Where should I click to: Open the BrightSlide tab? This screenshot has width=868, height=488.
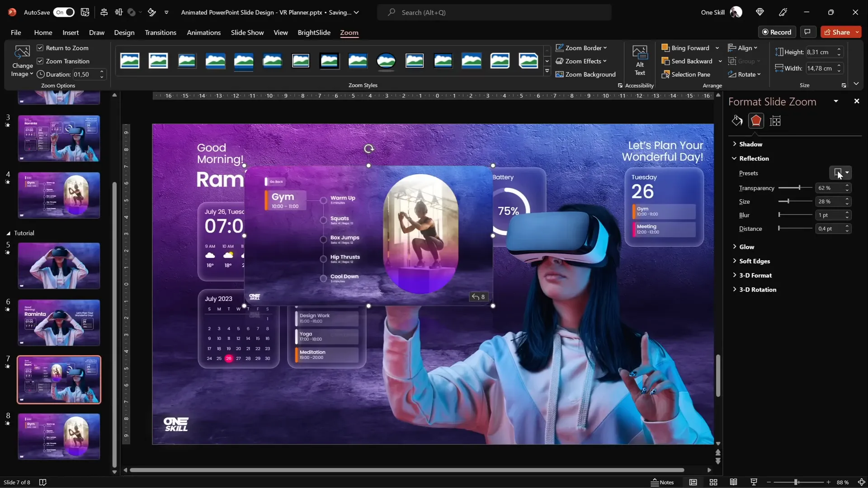click(314, 33)
